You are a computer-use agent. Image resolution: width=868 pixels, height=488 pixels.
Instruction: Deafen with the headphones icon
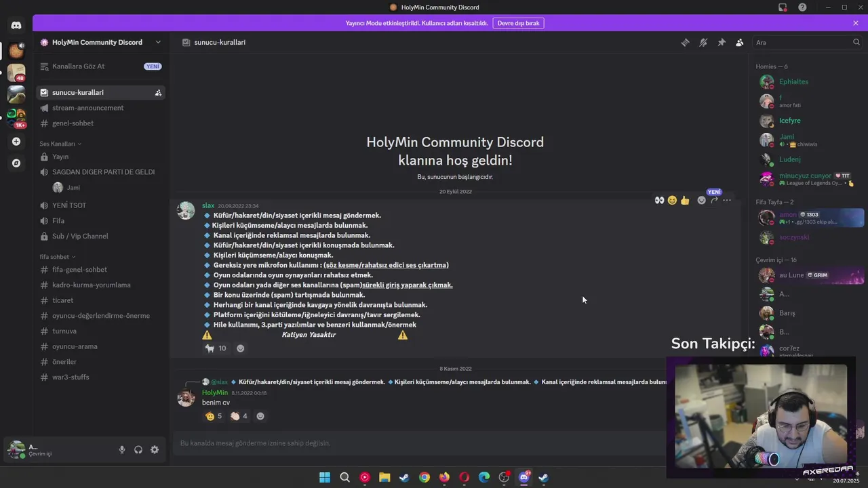coord(138,449)
